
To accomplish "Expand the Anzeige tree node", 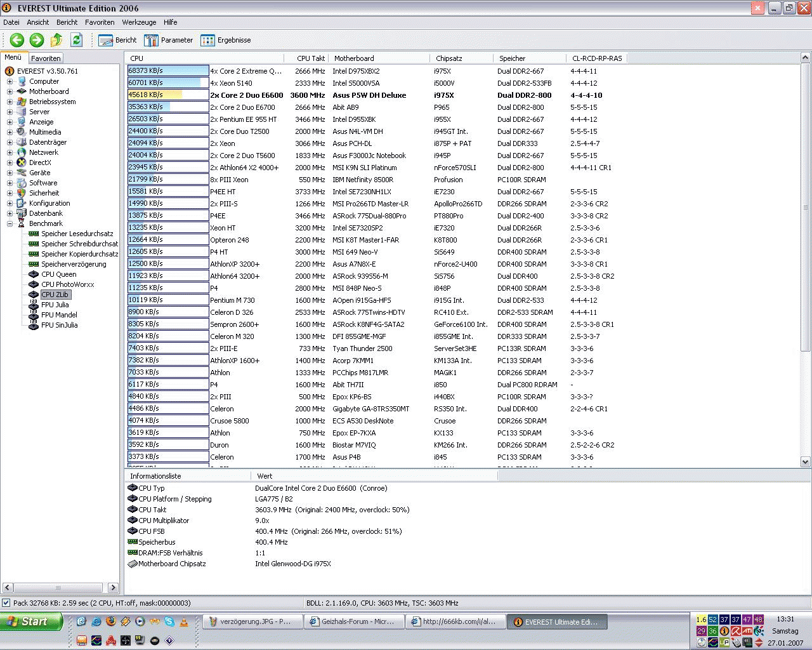I will coord(10,122).
